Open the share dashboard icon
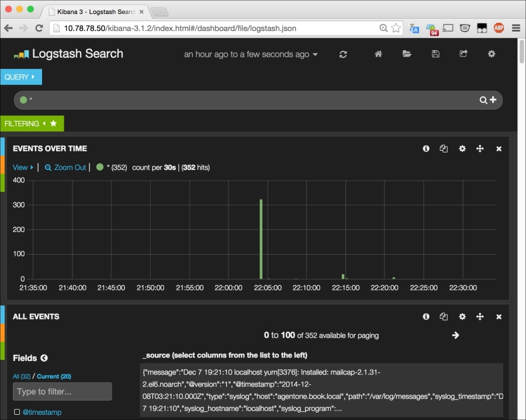The width and height of the screenshot is (526, 420). click(463, 54)
